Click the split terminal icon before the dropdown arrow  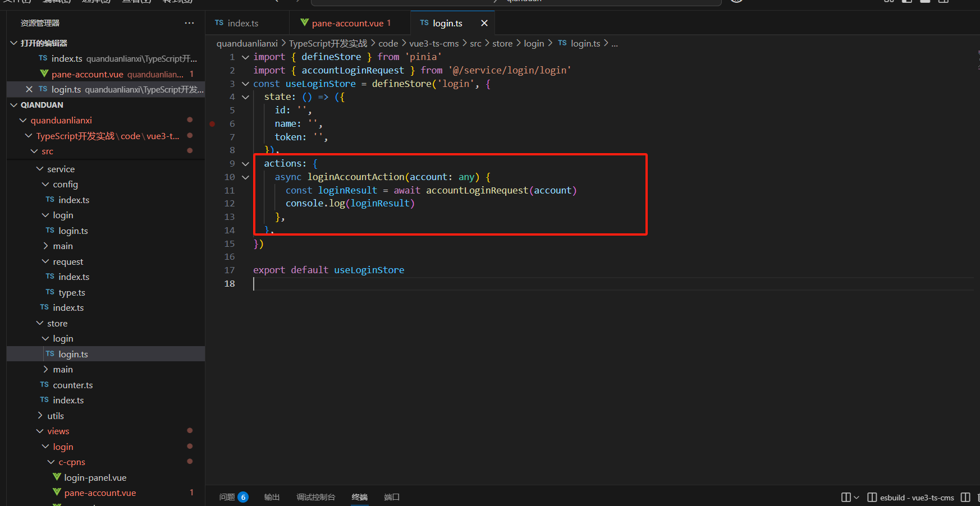(846, 498)
